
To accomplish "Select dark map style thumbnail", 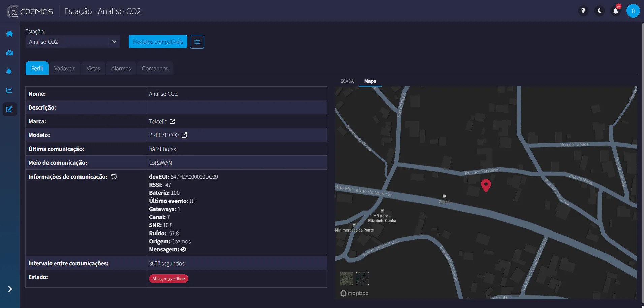I will click(362, 279).
